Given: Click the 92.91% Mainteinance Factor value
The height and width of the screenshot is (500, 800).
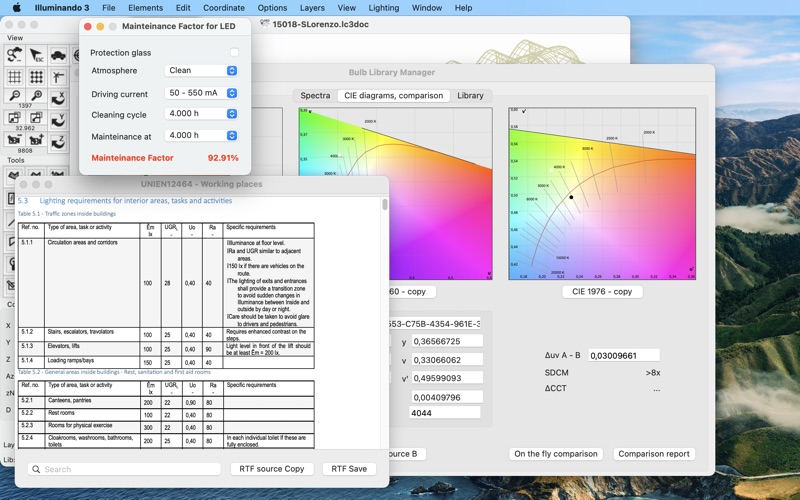Looking at the screenshot, I should coord(223,158).
